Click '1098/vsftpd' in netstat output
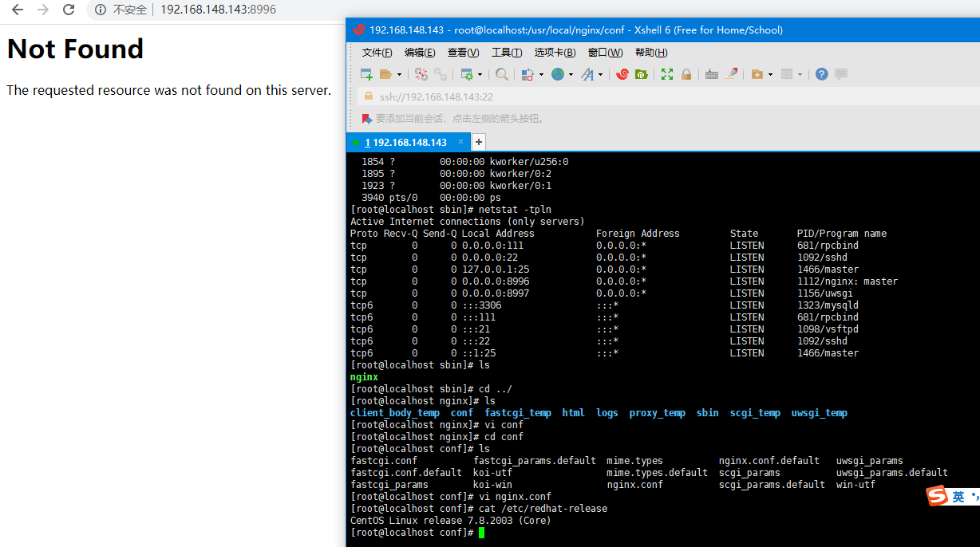The height and width of the screenshot is (547, 980). pyautogui.click(x=828, y=329)
